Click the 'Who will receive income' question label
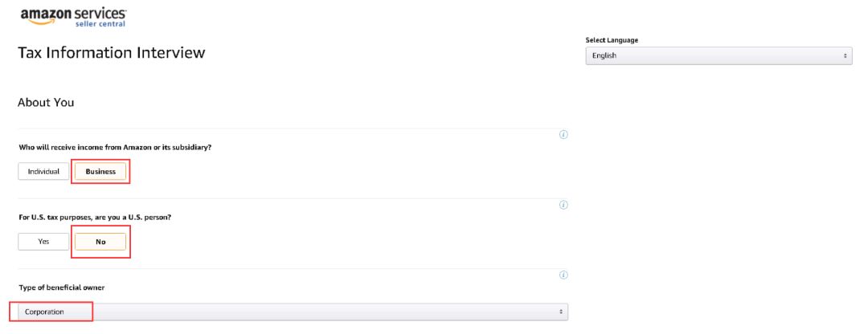 [115, 147]
